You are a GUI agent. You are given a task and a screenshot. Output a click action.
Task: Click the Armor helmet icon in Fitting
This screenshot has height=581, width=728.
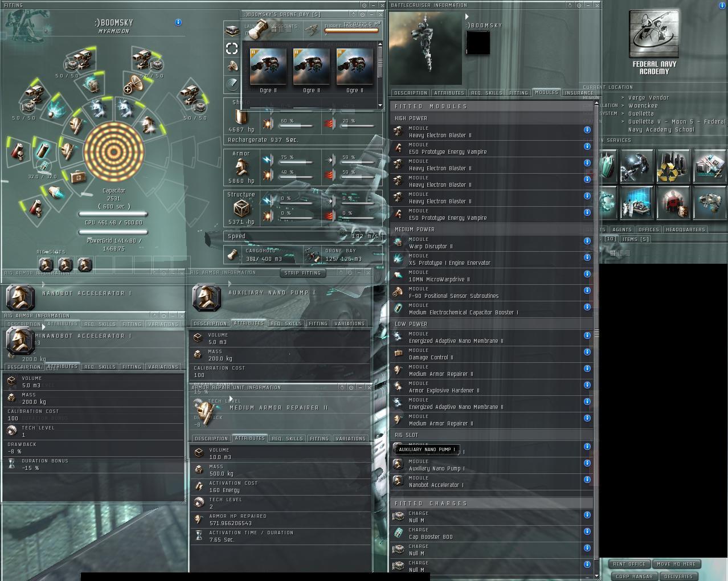(241, 167)
